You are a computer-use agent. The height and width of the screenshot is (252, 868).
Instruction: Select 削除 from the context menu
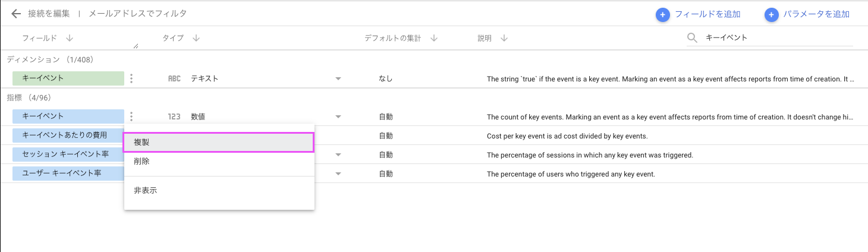pos(219,161)
